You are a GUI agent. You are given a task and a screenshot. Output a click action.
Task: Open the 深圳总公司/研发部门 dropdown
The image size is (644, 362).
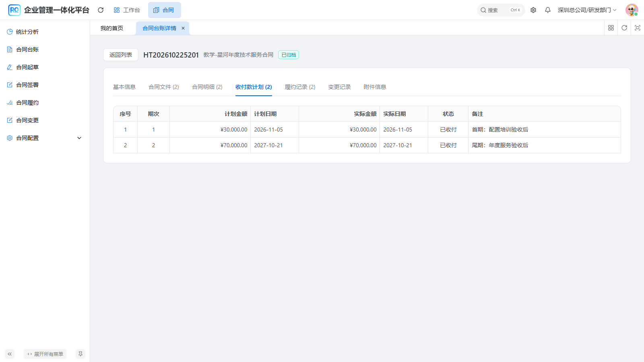tap(587, 10)
